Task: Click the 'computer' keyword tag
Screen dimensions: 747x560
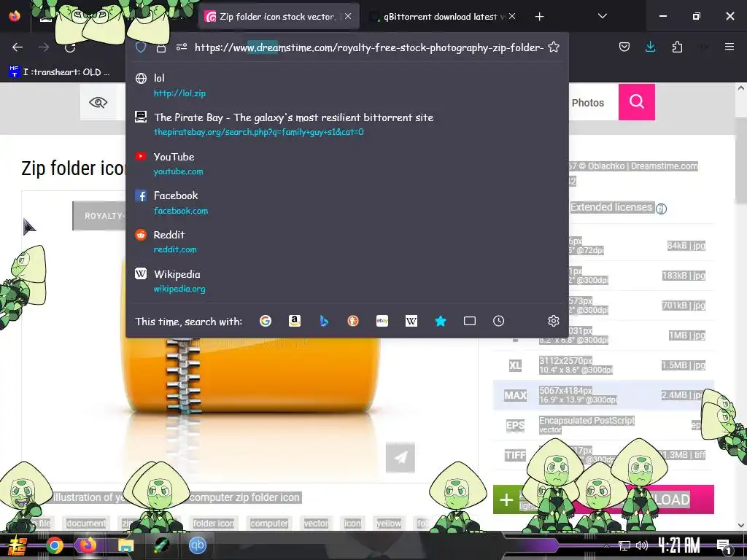Action: pyautogui.click(x=269, y=524)
